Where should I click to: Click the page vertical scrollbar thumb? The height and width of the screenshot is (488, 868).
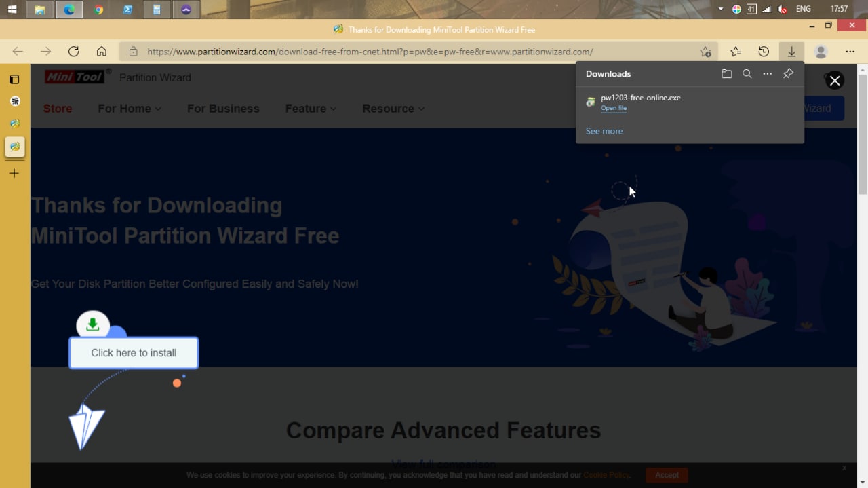863,134
